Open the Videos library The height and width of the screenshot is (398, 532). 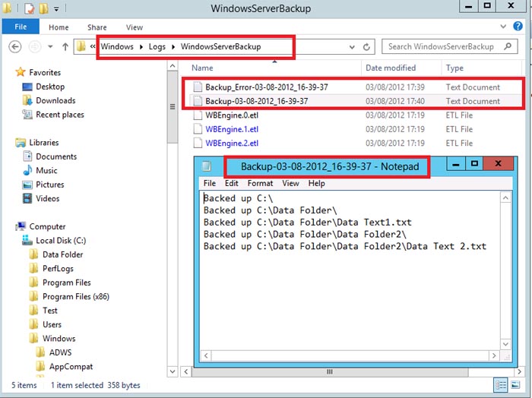coord(47,198)
